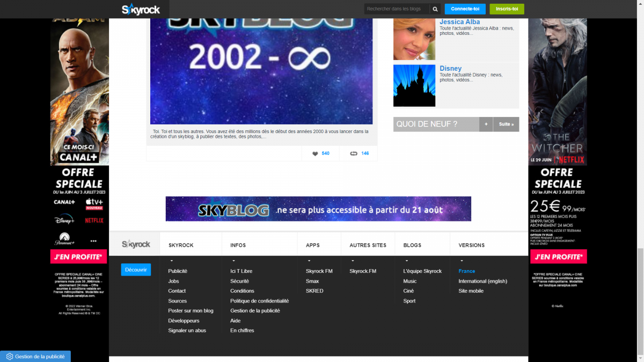The width and height of the screenshot is (644, 362).
Task: Click the gear icon for Gestion de la publicité
Action: (9, 357)
